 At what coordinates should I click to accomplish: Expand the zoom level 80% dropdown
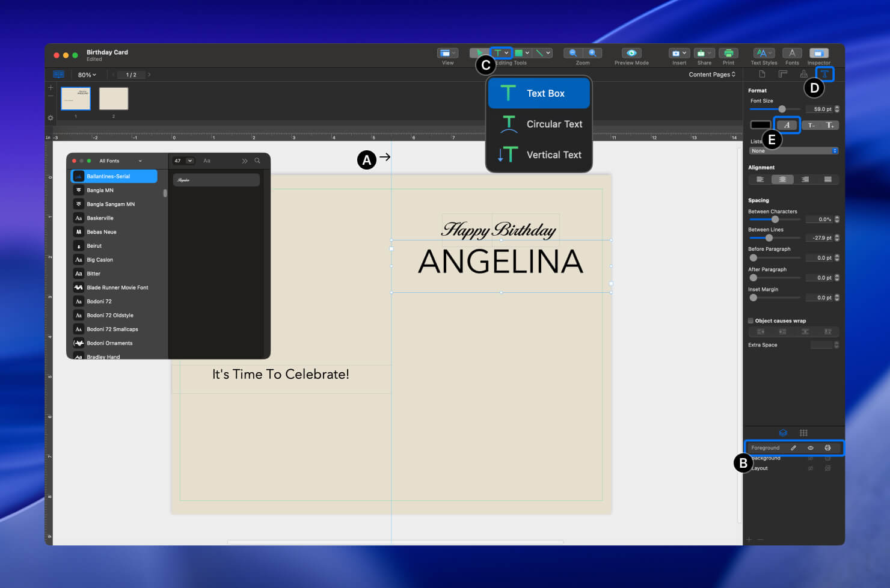click(86, 74)
